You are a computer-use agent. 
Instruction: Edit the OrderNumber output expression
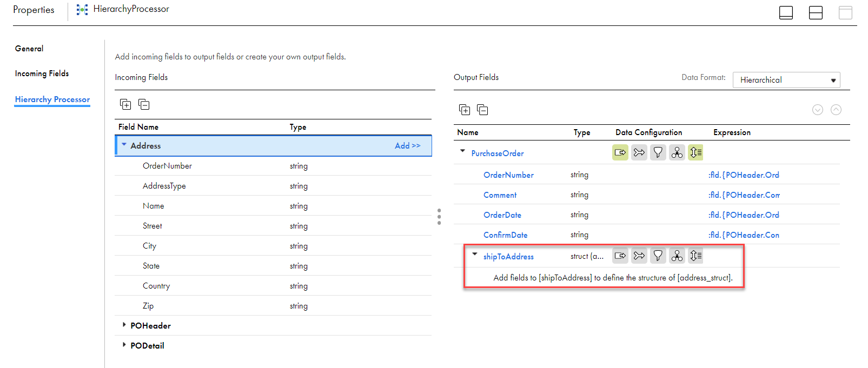pos(744,175)
